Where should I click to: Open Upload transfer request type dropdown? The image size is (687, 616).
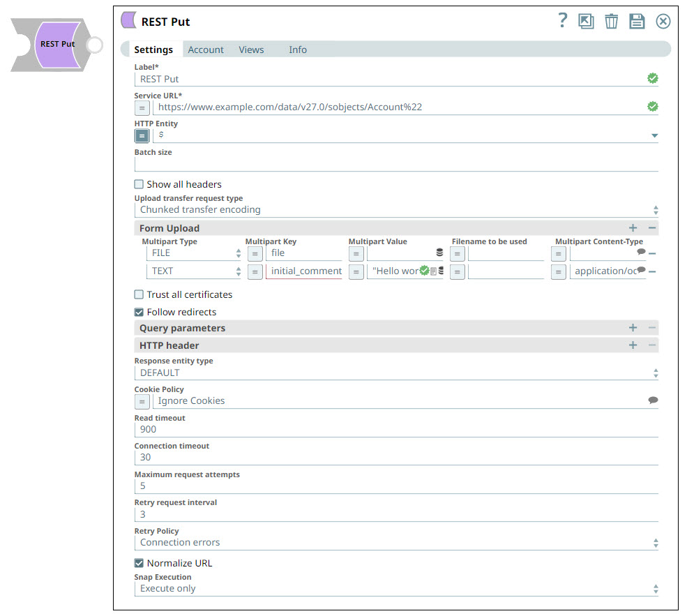pyautogui.click(x=395, y=209)
